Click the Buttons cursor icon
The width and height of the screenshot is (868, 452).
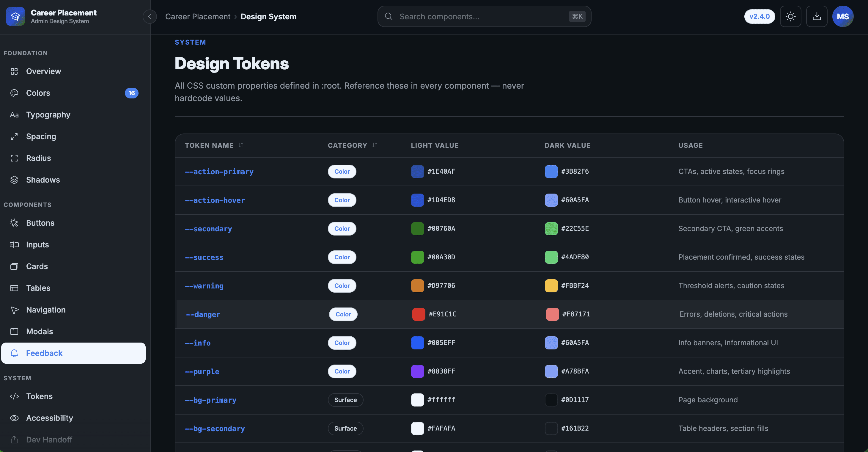point(14,223)
